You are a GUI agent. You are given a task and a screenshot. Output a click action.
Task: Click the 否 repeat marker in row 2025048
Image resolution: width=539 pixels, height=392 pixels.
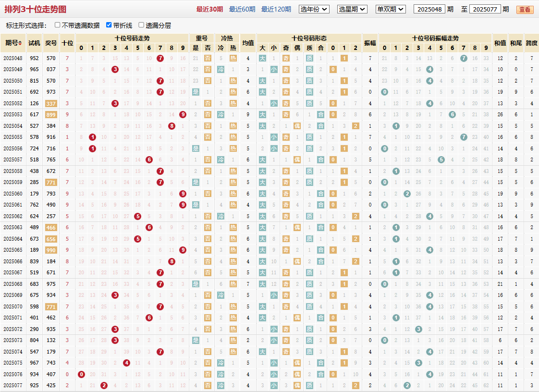(208, 59)
